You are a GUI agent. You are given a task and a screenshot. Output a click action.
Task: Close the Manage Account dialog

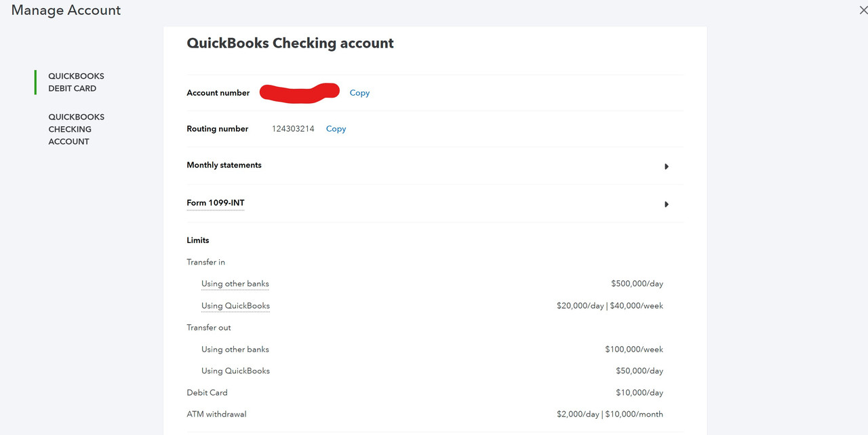point(863,10)
